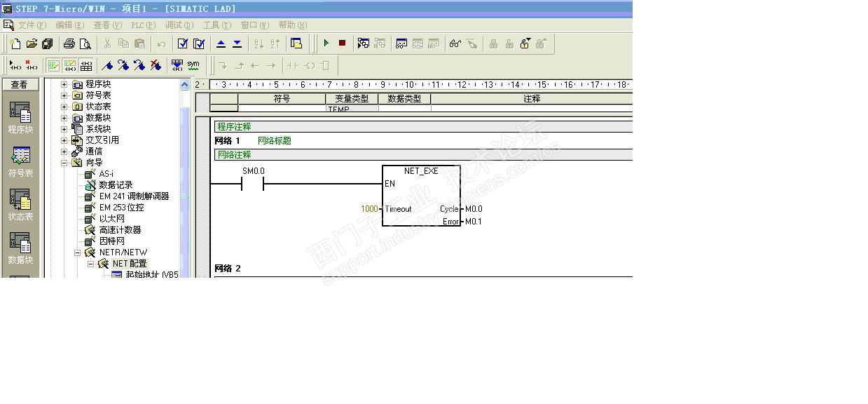
Task: Open the 查看(V) menu
Action: click(107, 25)
